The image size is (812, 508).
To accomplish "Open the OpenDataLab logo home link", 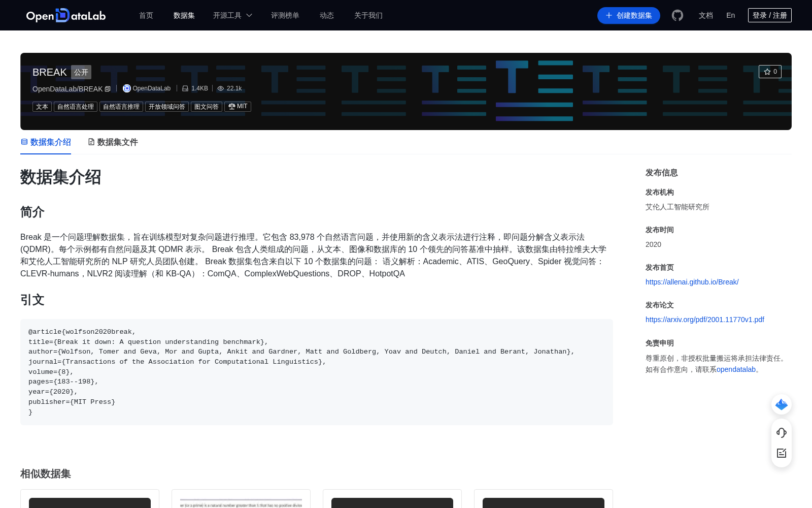I will (x=66, y=15).
